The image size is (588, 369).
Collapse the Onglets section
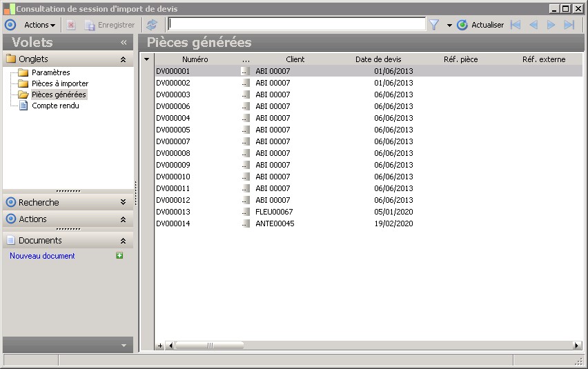[123, 59]
